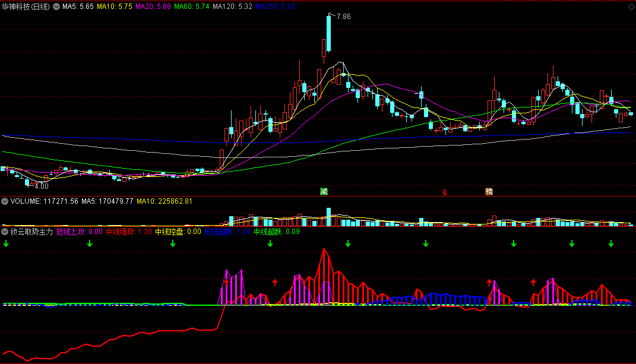Click the green 中线超跌: 0.09 label
This screenshot has width=636, height=364.
[x=277, y=232]
